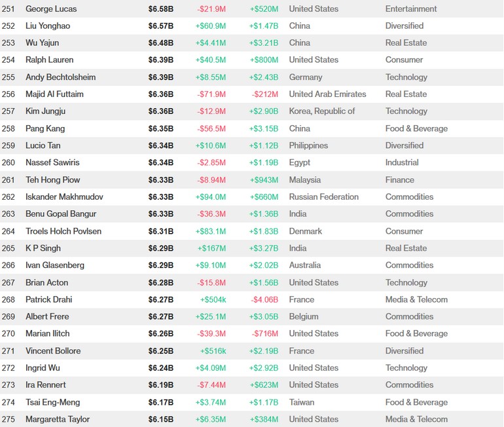Open Nassef Sawiris's entry
The width and height of the screenshot is (504, 427).
(52, 162)
